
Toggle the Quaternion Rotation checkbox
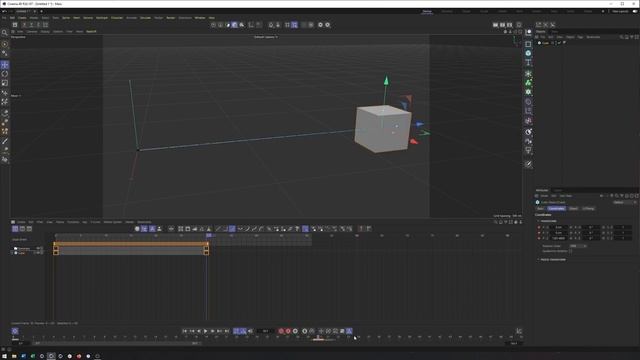pos(571,251)
